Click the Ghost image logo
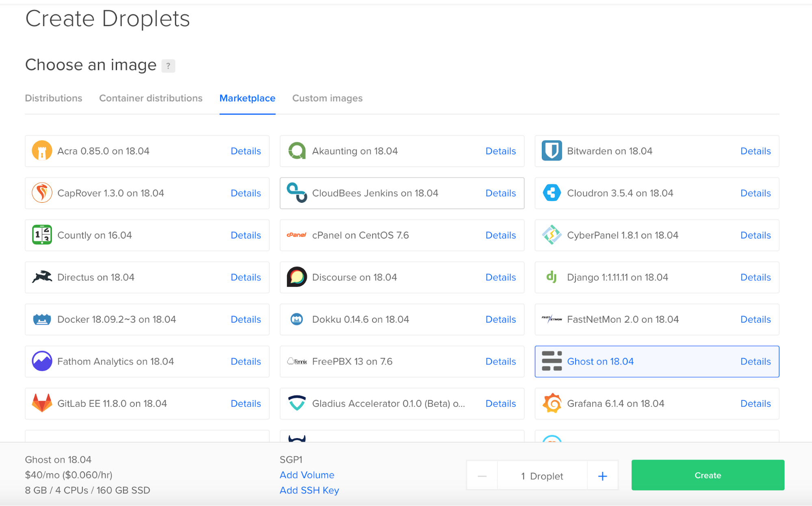 [552, 361]
